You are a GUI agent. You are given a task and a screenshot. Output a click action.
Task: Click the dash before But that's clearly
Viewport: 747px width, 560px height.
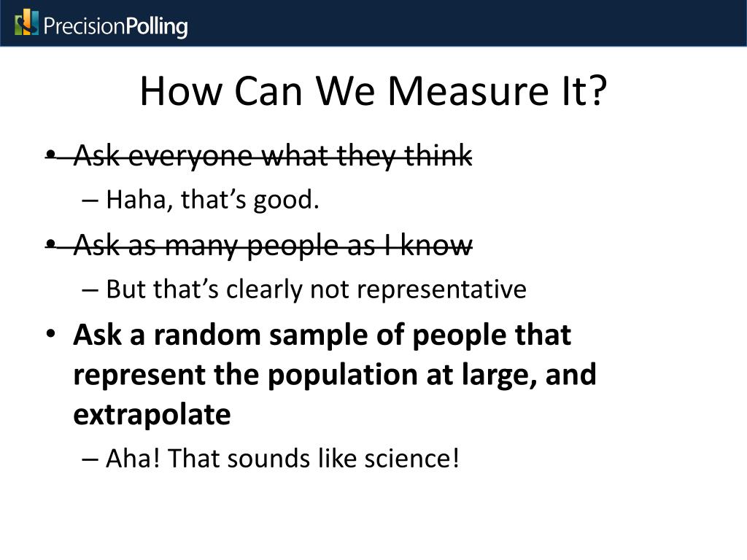[x=90, y=290]
